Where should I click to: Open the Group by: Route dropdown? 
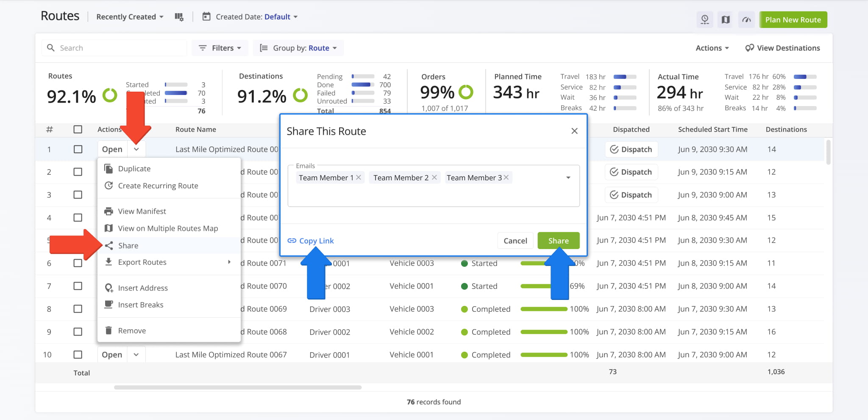[298, 48]
